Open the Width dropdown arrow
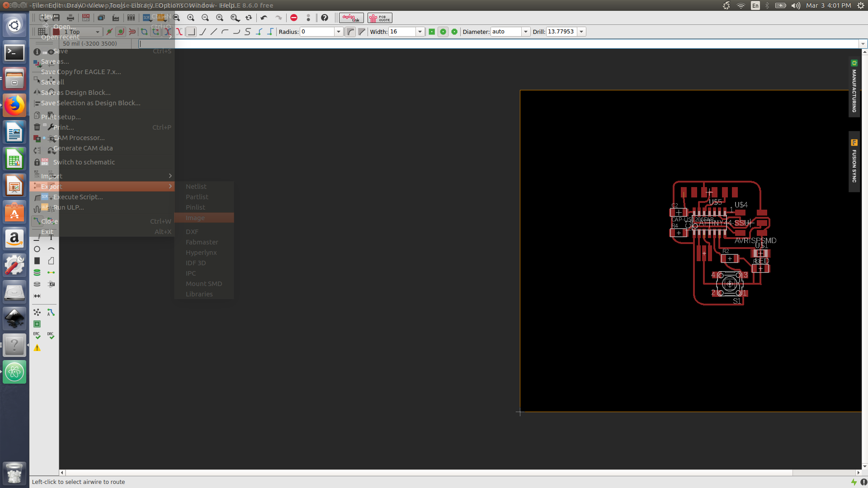 pos(420,32)
